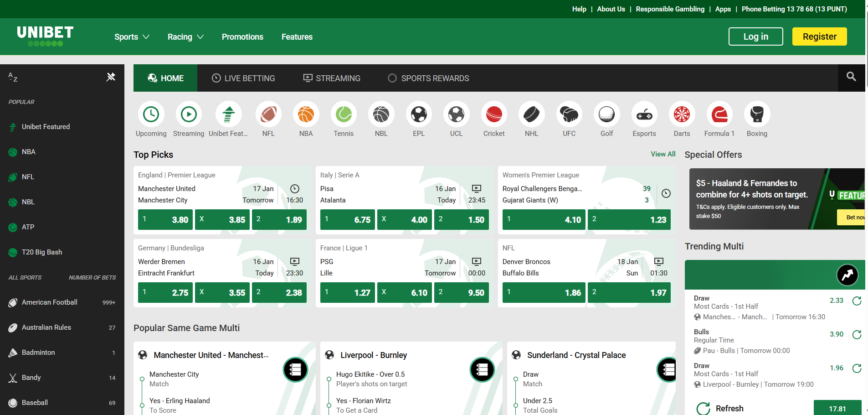The width and height of the screenshot is (868, 415).
Task: Select the Golf ball icon
Action: click(x=606, y=114)
